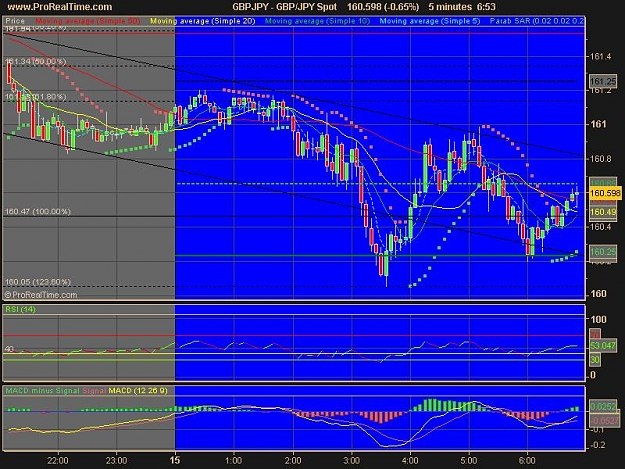Click the RSI (14) panel label
The image size is (625, 469).
click(20, 309)
